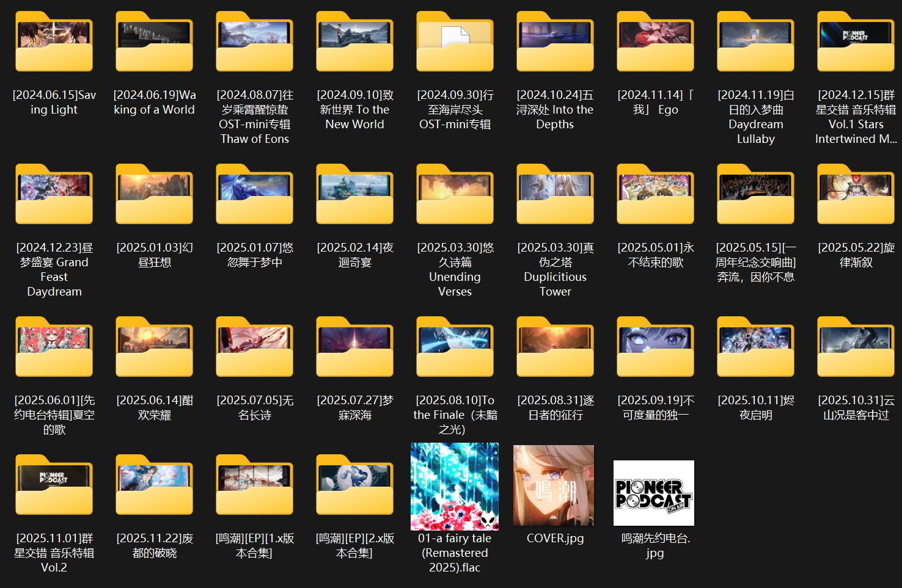Viewport: 902px width, 588px height.
Task: Click the a fairy tale flac file
Action: tap(455, 487)
